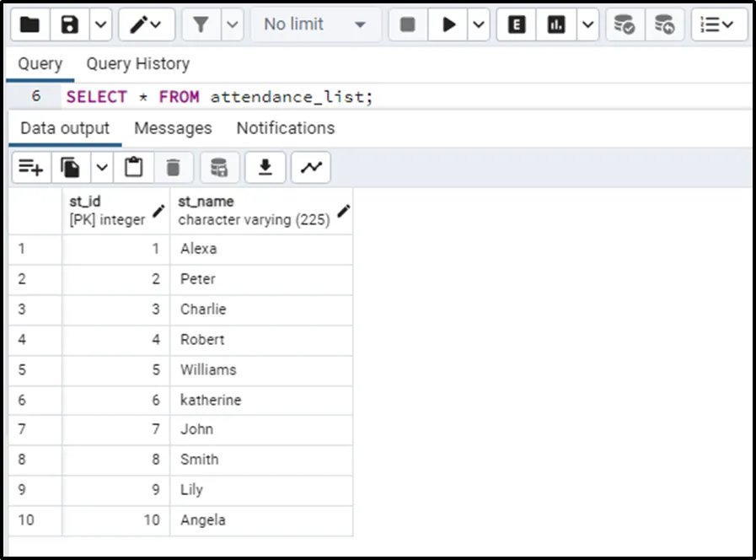The width and height of the screenshot is (756, 560).
Task: Click the Explain query icon
Action: pos(517,25)
